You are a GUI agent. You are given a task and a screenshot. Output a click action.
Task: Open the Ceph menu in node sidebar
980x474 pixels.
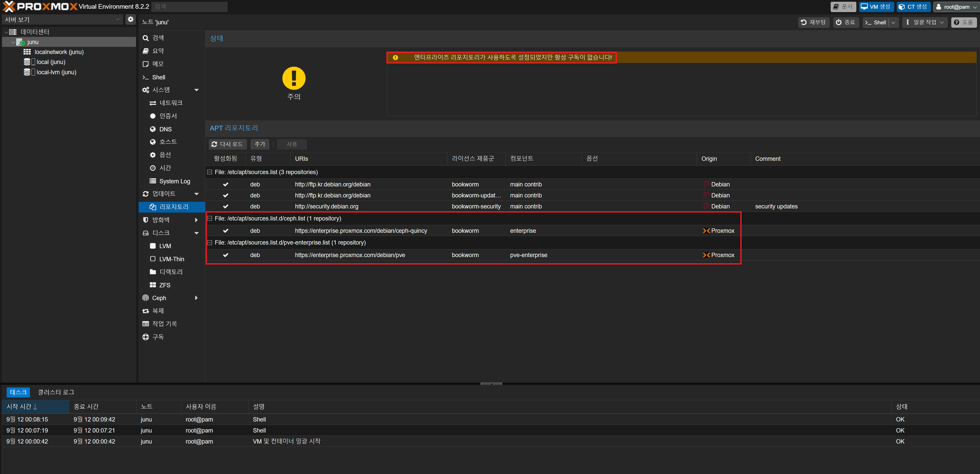159,298
